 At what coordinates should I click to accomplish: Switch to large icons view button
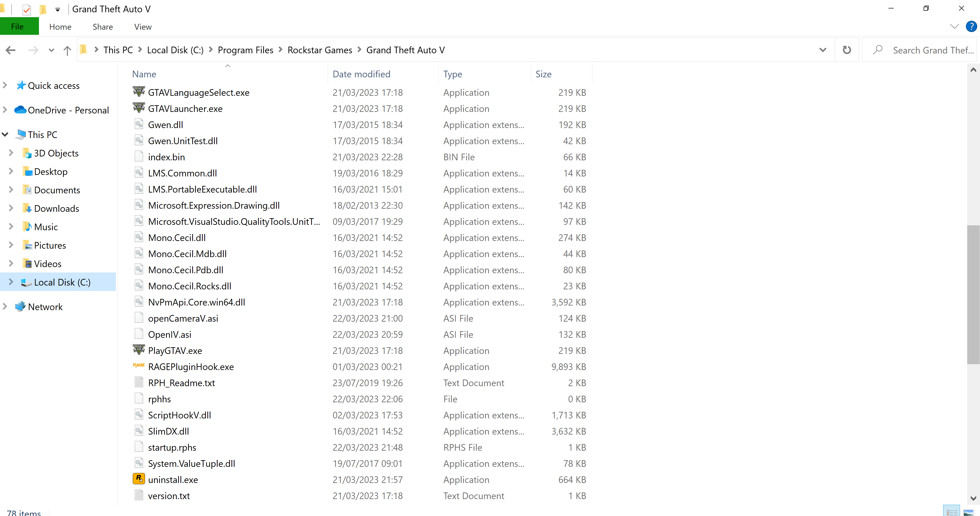[x=968, y=512]
